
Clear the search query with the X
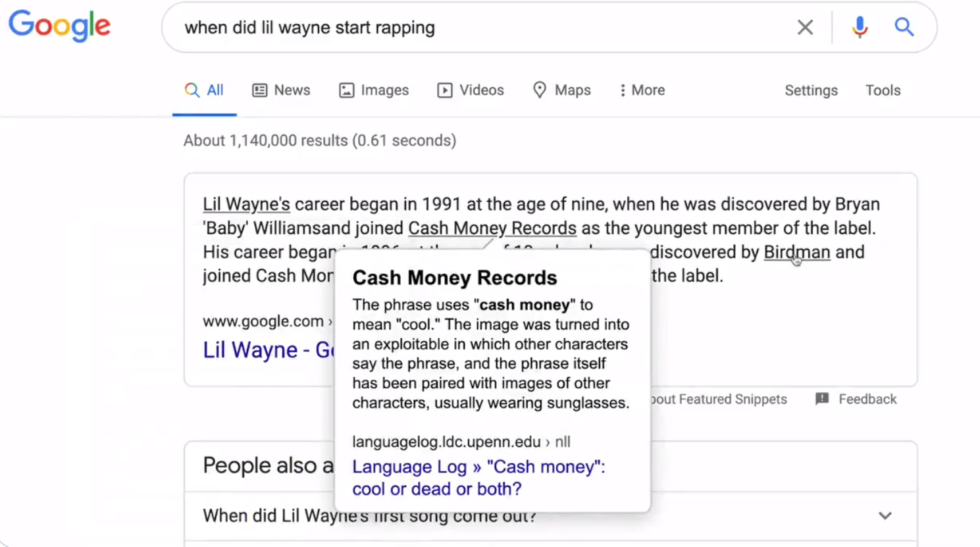[805, 27]
